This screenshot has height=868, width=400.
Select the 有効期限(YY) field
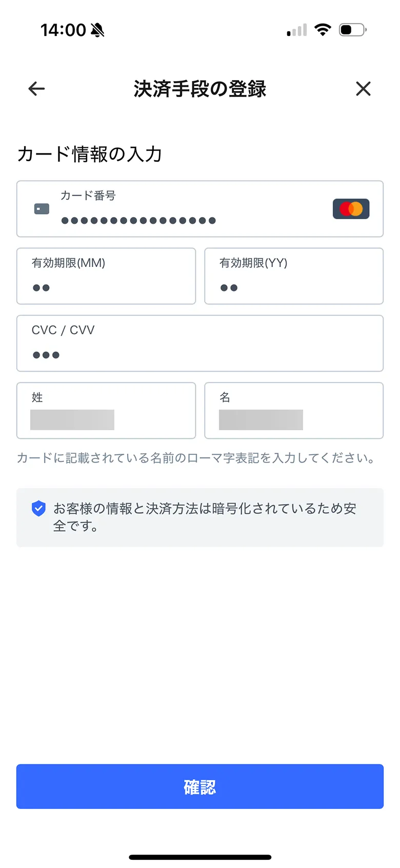294,276
